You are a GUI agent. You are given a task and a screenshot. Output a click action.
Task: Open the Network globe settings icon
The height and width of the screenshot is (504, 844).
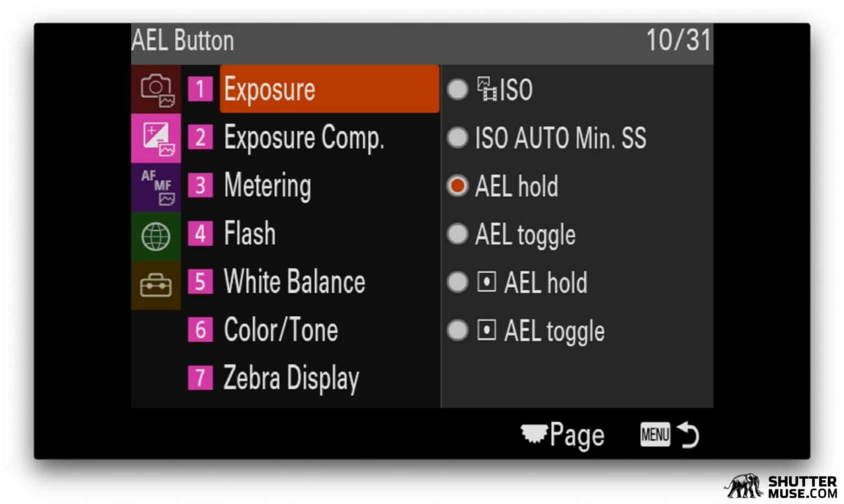156,236
